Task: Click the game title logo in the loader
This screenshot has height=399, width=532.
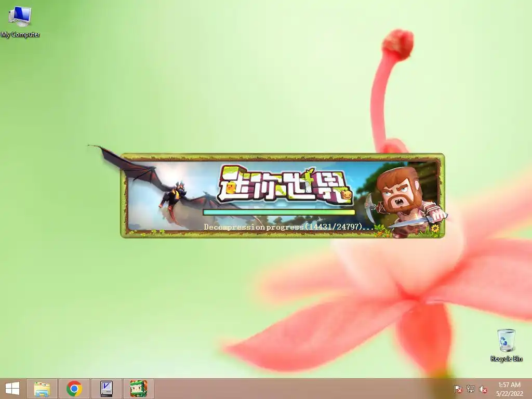Action: (x=285, y=185)
